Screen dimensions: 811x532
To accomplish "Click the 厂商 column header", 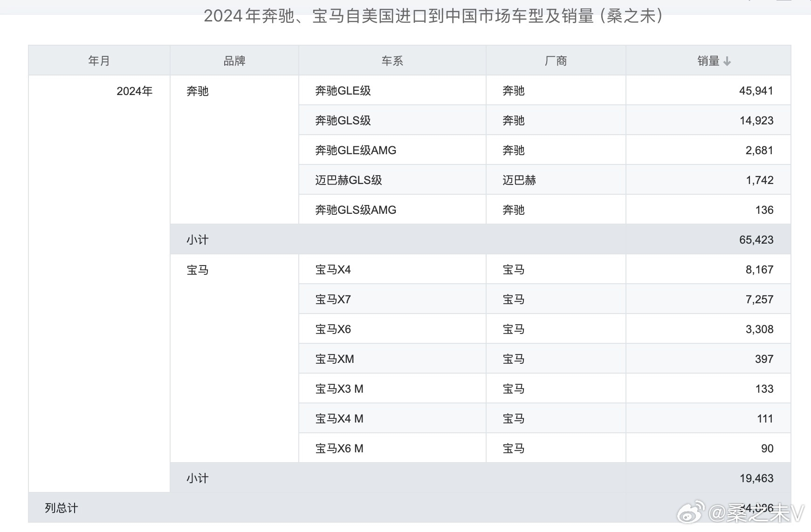I will pos(556,61).
